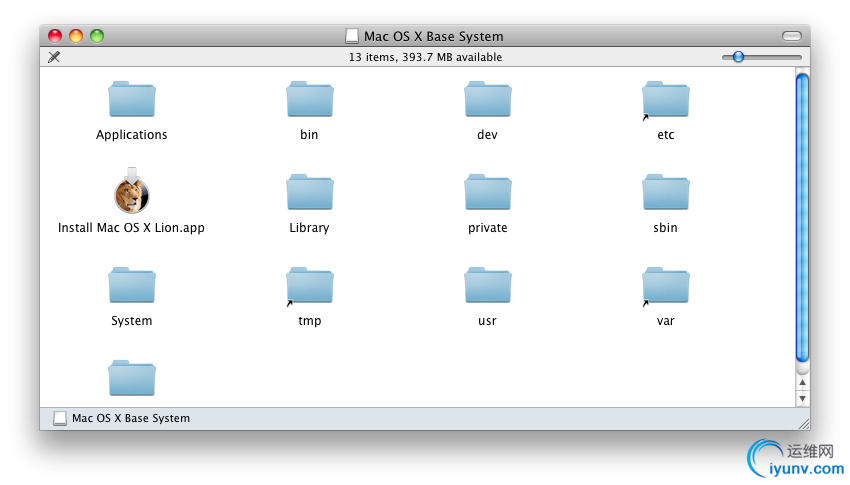Select the Applications folder icon

point(132,99)
